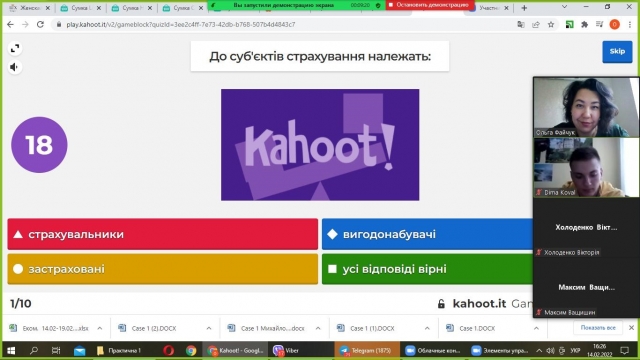This screenshot has height=360, width=640.
Task: Click Показать все downloads button
Action: [x=598, y=328]
